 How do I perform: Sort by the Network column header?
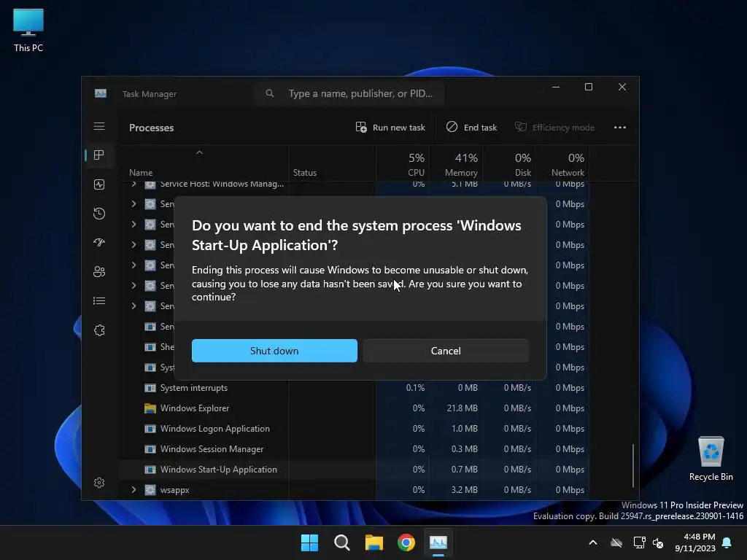tap(563, 164)
